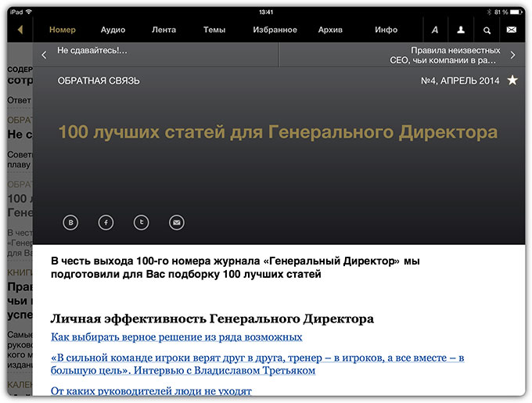Screen dimensions: 532x403
Task: Open the Владислав Третьяк interview link
Action: 257,364
